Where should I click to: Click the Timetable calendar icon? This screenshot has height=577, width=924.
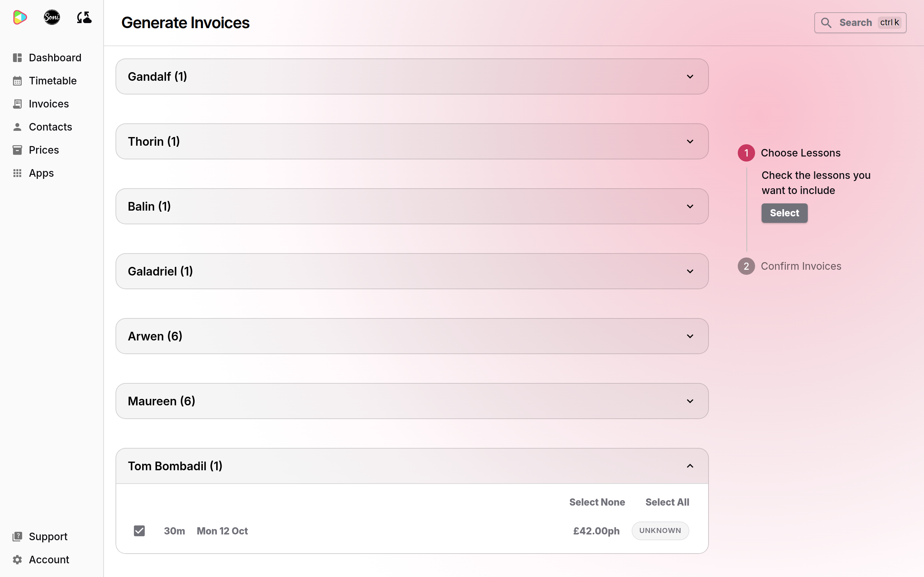click(x=17, y=81)
